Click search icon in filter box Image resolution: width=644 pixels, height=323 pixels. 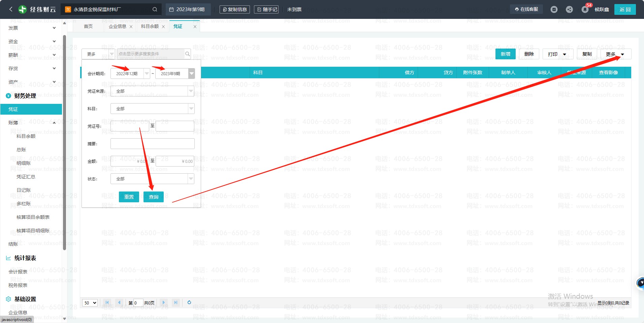click(x=188, y=54)
